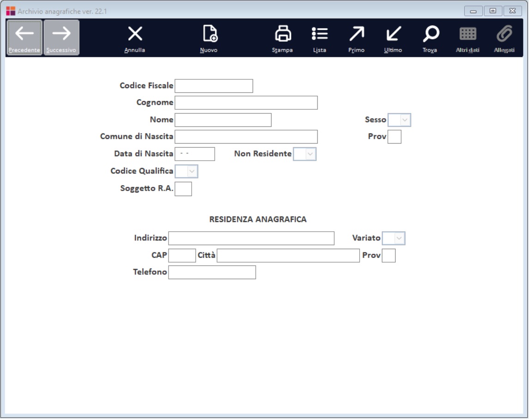Screen dimensions: 530x420
Task: Jump to the Primo record
Action: [357, 39]
